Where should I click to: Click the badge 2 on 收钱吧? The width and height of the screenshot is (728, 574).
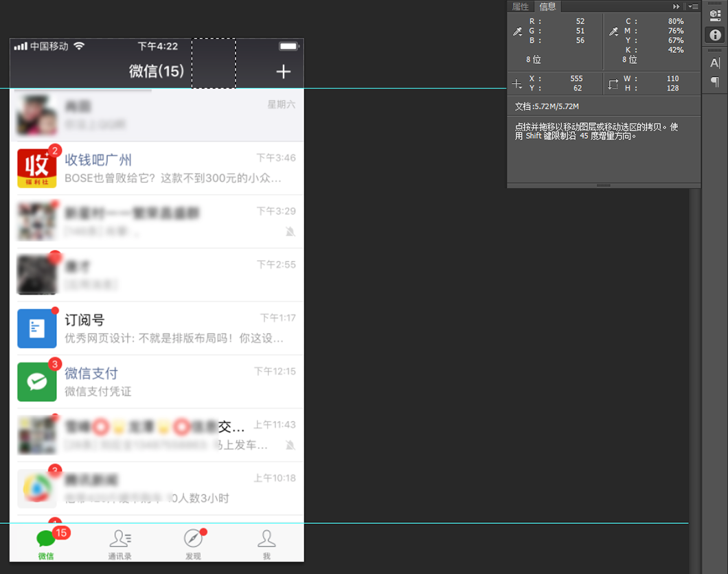(55, 150)
